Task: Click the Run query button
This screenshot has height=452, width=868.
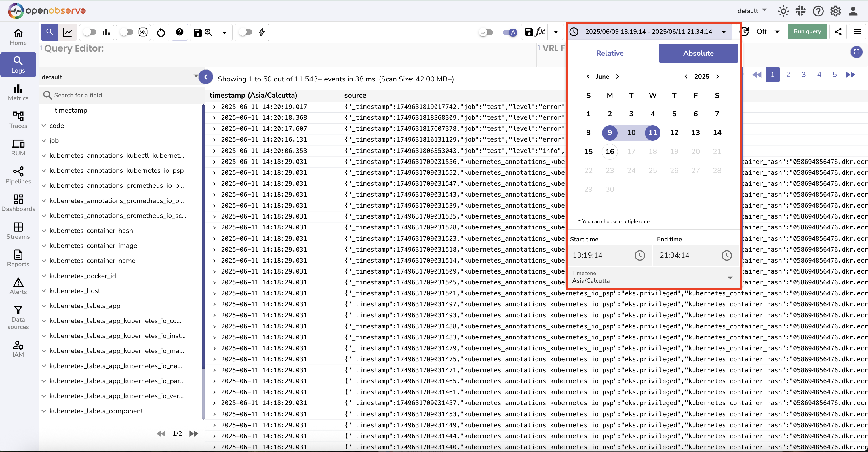Action: coord(807,31)
